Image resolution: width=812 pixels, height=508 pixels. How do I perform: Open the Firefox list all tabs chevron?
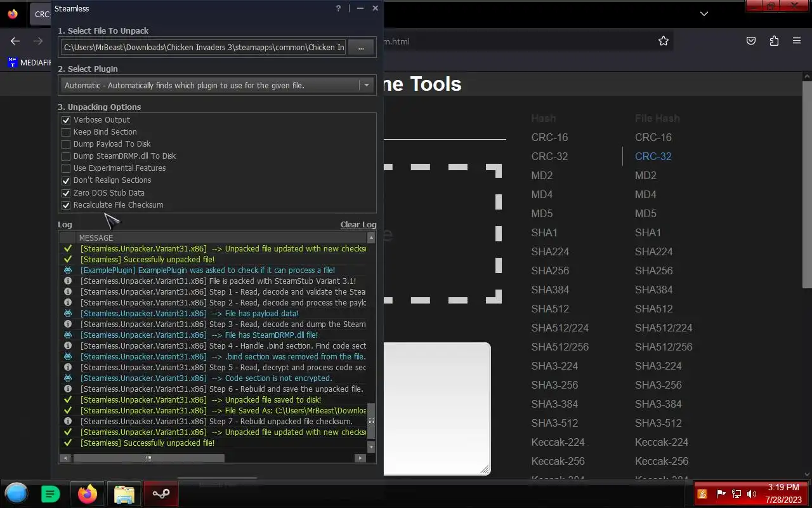(704, 13)
